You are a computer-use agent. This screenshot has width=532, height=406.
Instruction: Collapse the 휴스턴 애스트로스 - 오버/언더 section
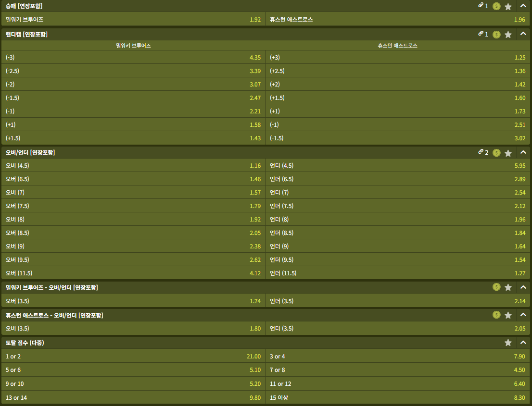523,315
